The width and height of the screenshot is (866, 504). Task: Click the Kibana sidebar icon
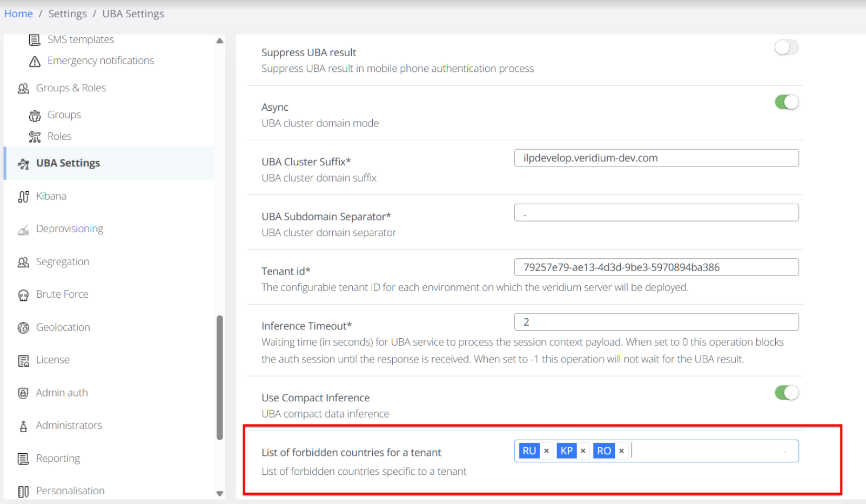[23, 197]
